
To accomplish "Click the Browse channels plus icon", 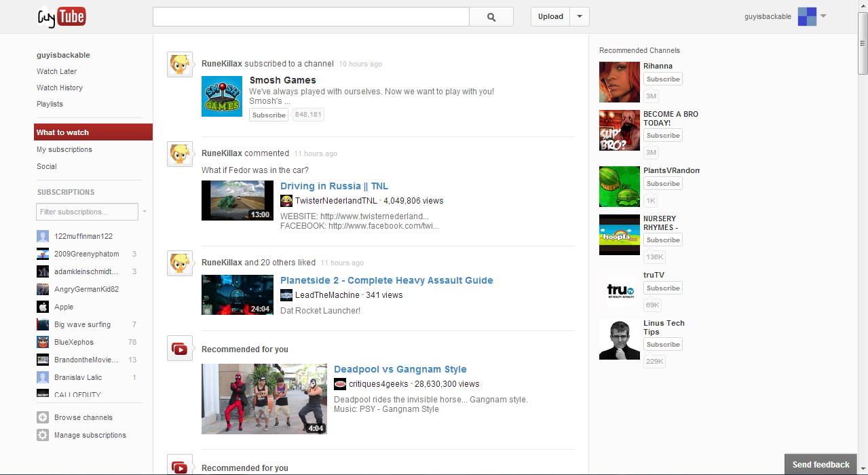I will point(43,417).
